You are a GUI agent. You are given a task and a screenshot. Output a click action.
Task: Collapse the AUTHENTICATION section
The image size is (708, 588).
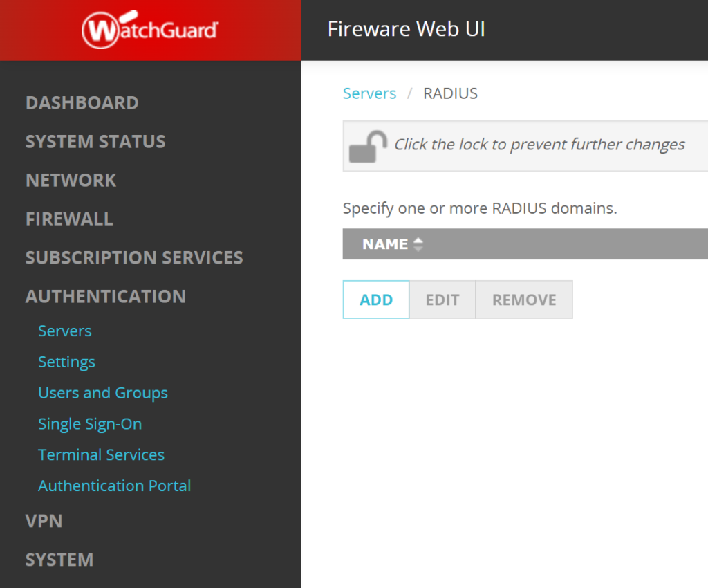(x=105, y=296)
